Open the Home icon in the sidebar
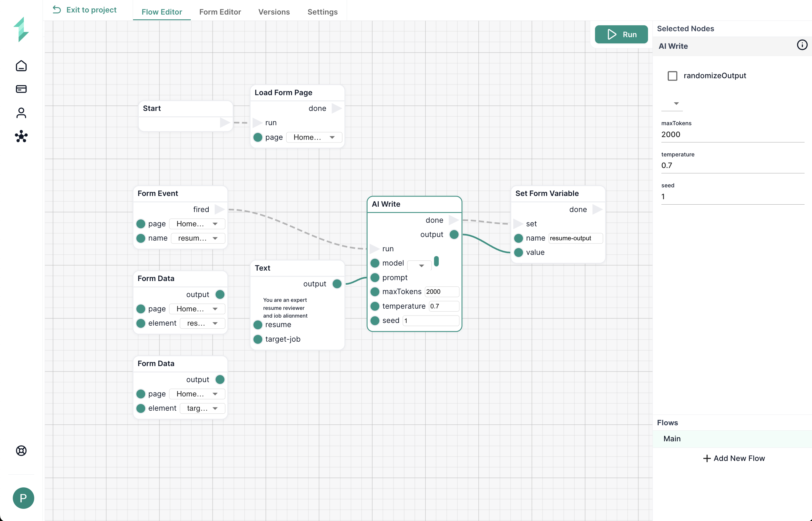The width and height of the screenshot is (812, 521). (x=21, y=66)
